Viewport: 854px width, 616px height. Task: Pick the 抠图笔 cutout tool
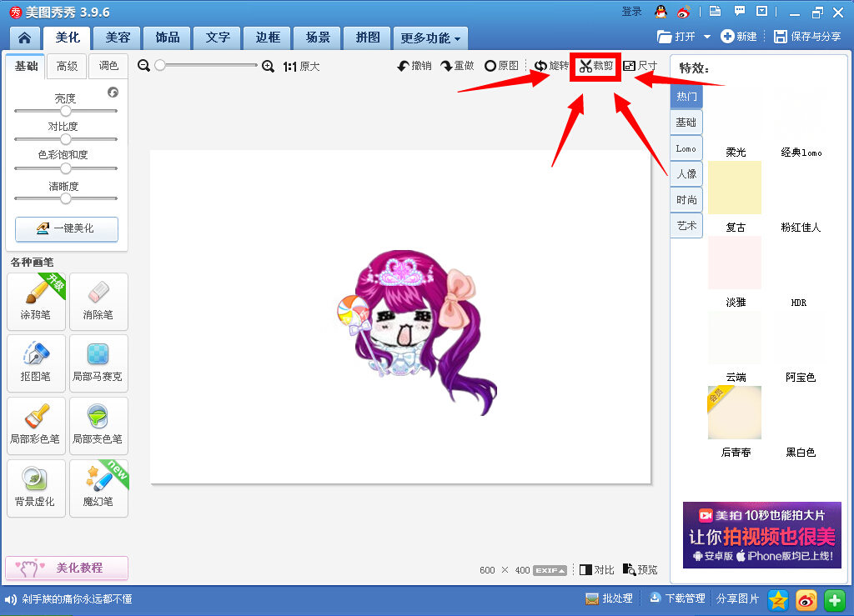coord(36,363)
